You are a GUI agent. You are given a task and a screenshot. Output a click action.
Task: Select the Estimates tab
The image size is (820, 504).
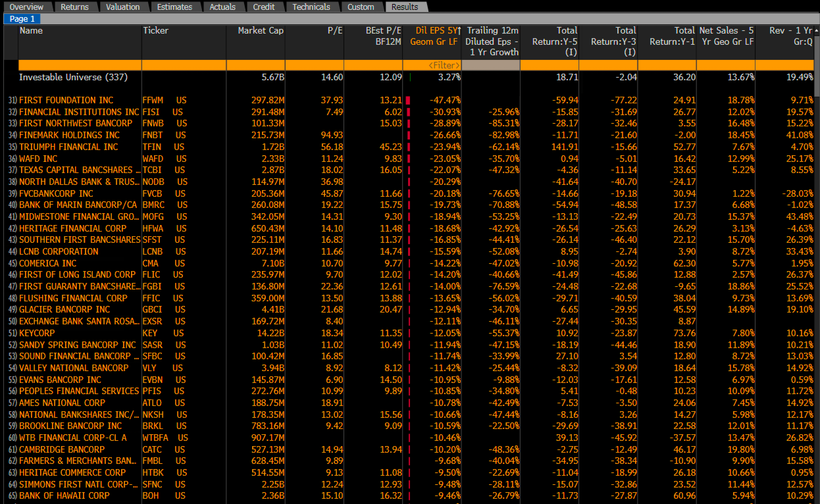175,7
